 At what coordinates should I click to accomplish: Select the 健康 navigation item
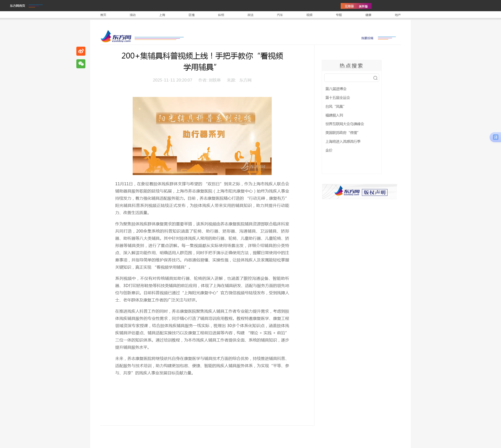pos(368,15)
